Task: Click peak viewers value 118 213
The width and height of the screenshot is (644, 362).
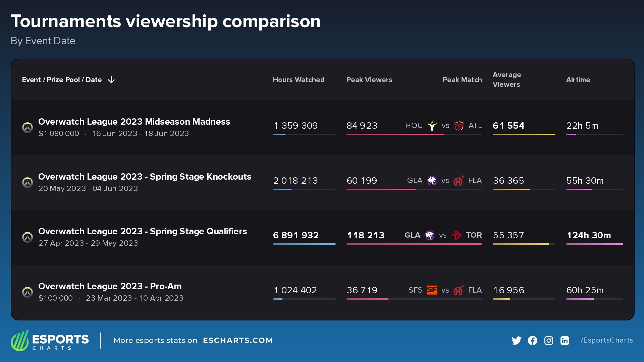Action: (366, 235)
